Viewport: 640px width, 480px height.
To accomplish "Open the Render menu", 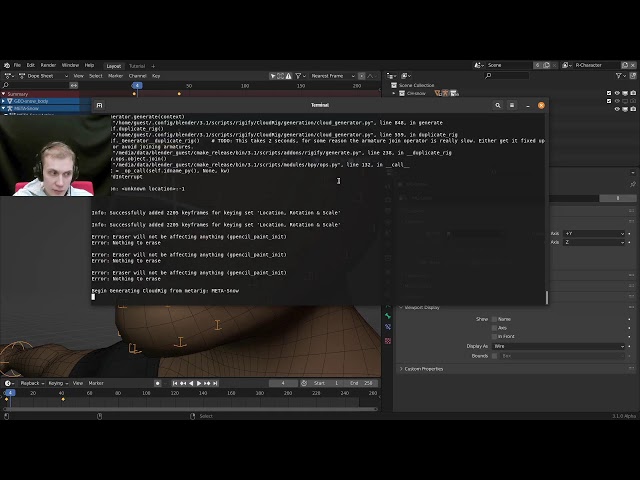I will pyautogui.click(x=48, y=65).
